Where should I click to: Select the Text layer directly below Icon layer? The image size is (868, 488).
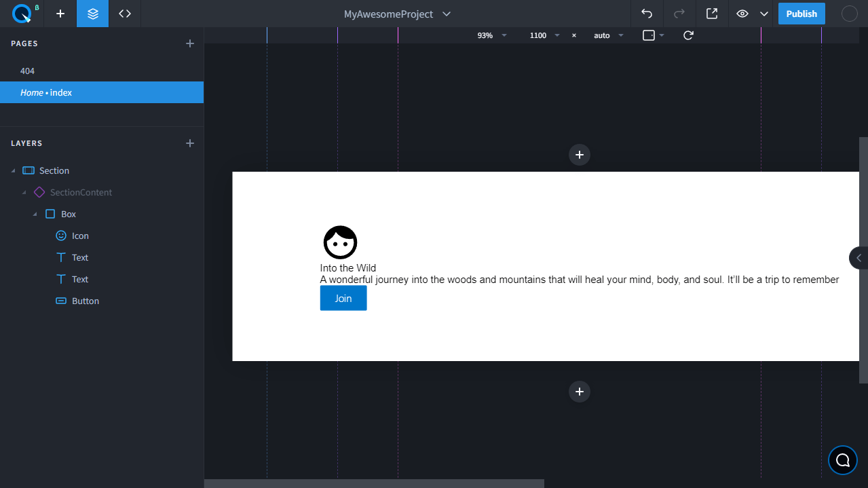[102, 257]
